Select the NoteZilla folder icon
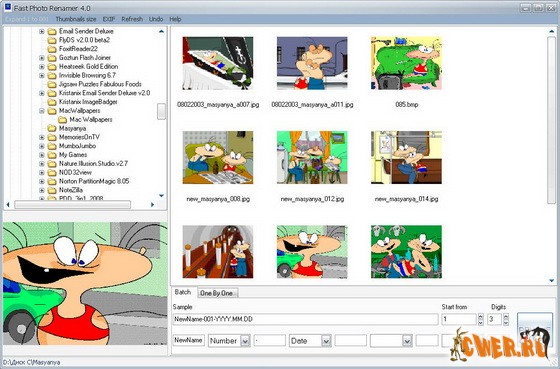 pyautogui.click(x=52, y=190)
